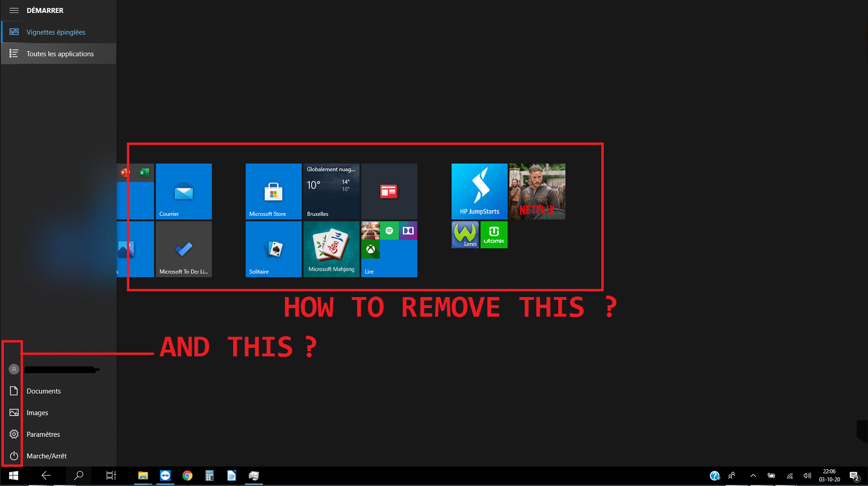The height and width of the screenshot is (486, 868).
Task: Open the People icon in tray
Action: click(x=732, y=475)
